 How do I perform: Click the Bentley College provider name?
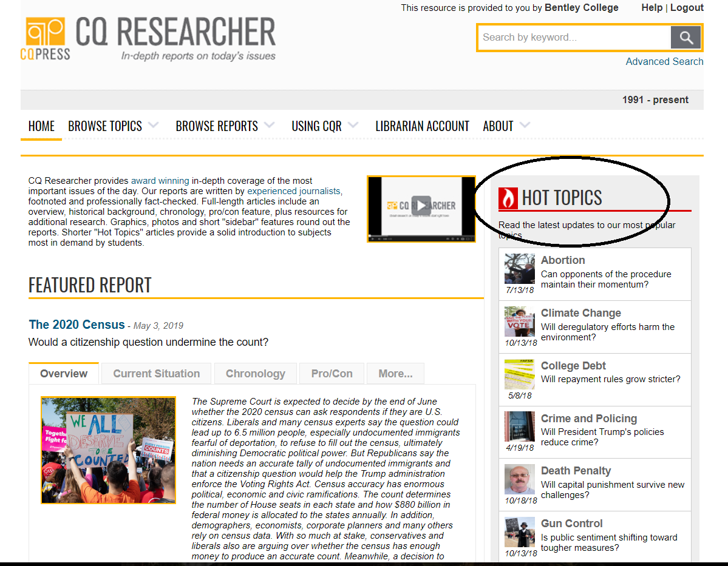pos(581,8)
